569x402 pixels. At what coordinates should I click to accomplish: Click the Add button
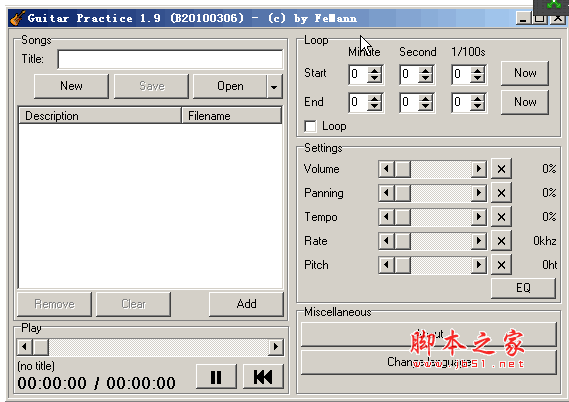point(246,304)
